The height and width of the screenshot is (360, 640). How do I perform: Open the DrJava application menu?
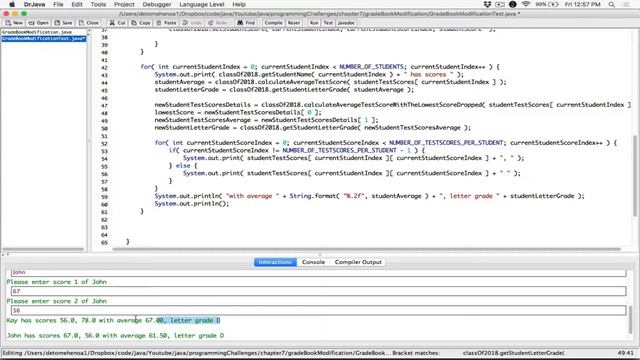[34, 4]
